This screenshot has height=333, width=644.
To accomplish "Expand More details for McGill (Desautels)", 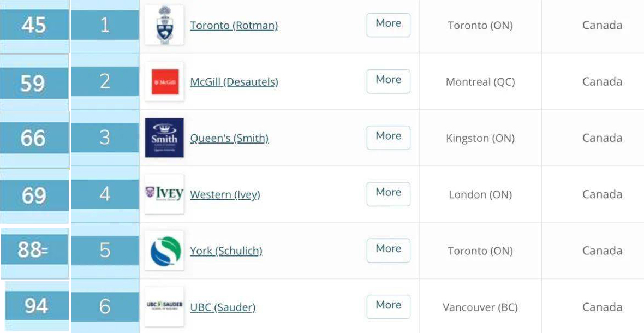I will [x=388, y=80].
